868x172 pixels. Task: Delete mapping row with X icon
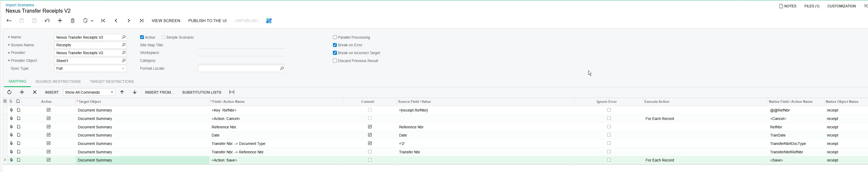coord(35,92)
